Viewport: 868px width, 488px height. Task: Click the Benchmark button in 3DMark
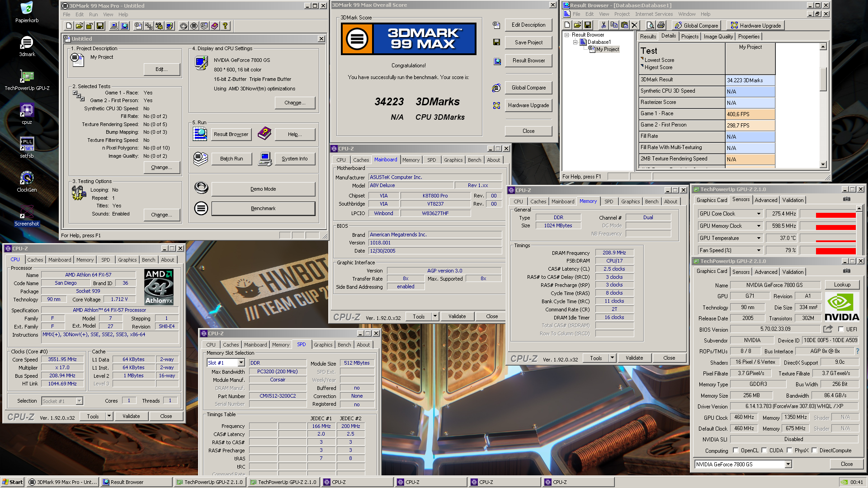point(263,208)
